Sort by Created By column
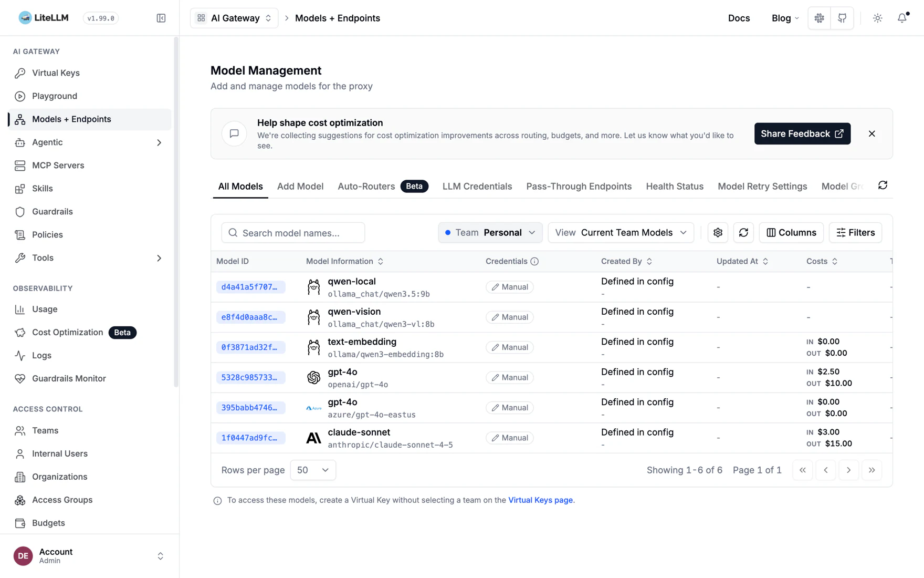The image size is (924, 578). click(626, 262)
